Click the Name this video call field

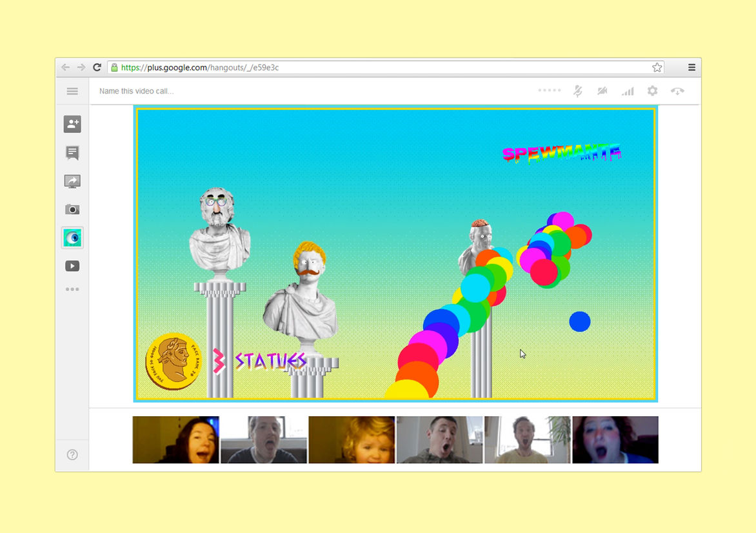[137, 92]
